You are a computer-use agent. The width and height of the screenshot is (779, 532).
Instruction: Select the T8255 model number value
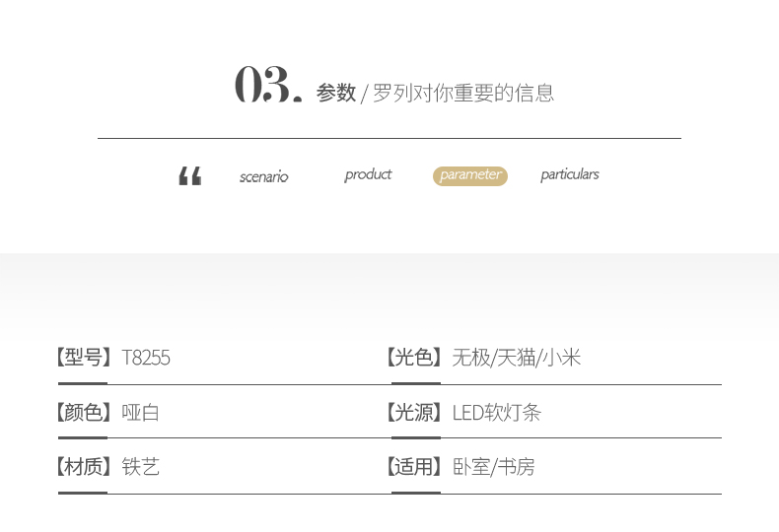tap(146, 358)
